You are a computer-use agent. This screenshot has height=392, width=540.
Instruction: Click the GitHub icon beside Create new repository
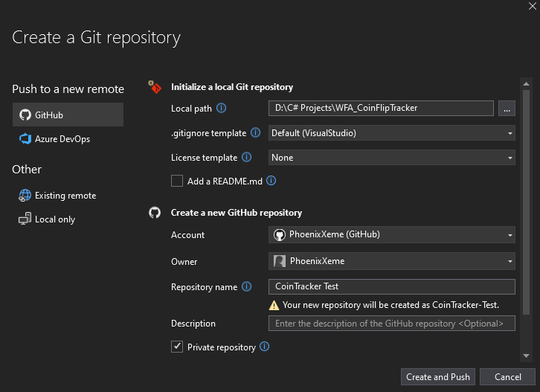pyautogui.click(x=155, y=213)
